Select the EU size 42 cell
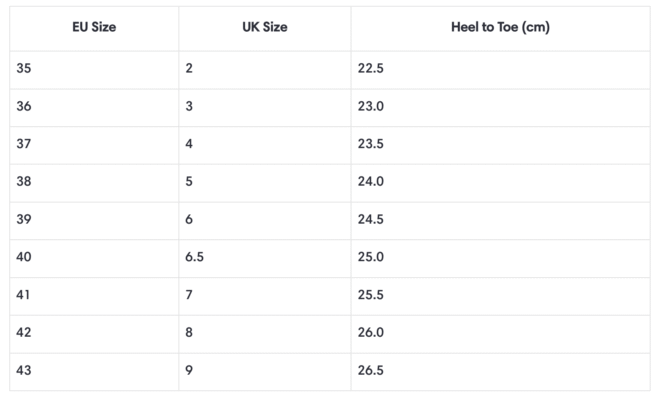 click(26, 333)
